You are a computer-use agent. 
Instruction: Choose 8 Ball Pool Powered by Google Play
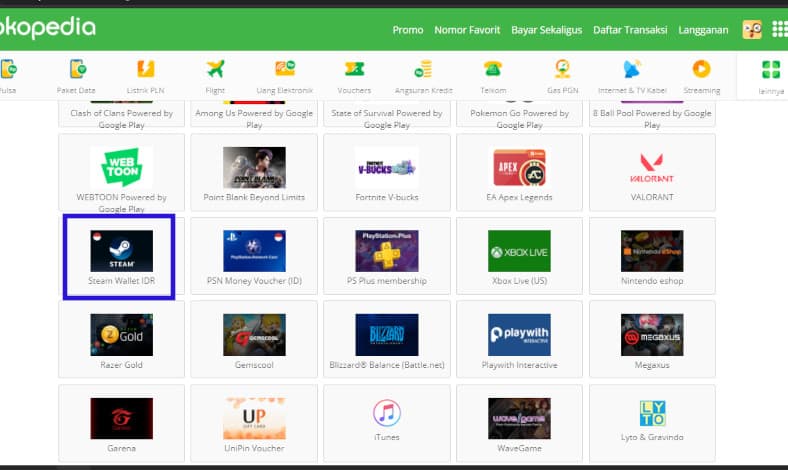coord(652,114)
